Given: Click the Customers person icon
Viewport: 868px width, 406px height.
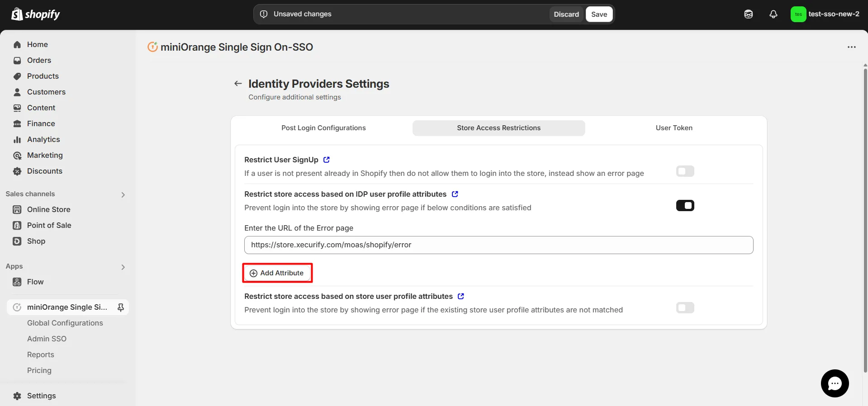Looking at the screenshot, I should [17, 92].
